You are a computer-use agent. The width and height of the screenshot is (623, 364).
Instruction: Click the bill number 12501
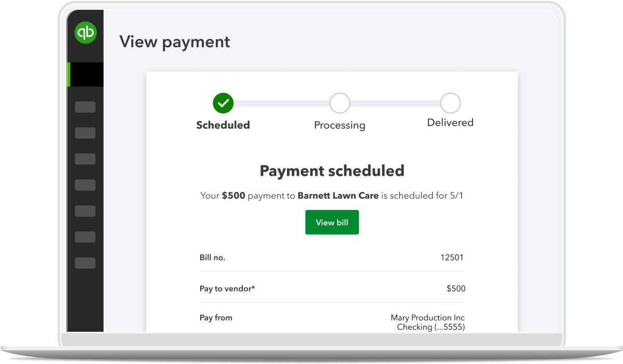(x=452, y=257)
